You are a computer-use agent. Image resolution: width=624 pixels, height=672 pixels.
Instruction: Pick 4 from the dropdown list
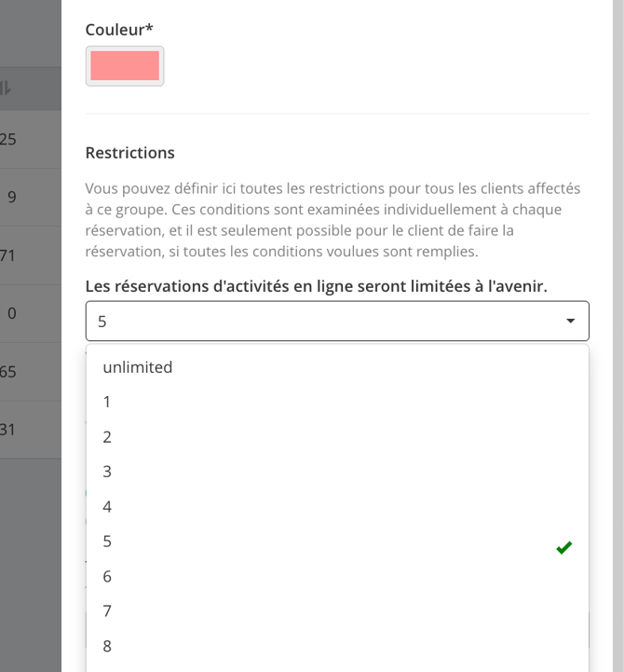point(337,507)
